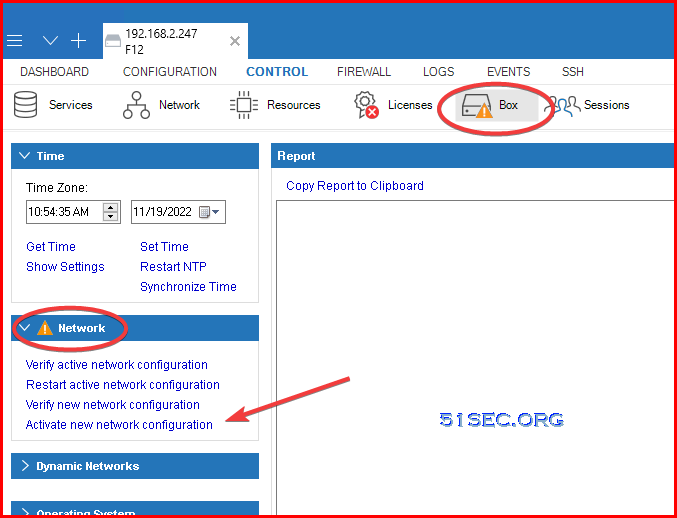The width and height of the screenshot is (677, 518).
Task: Click Restart active network configuration
Action: click(123, 385)
